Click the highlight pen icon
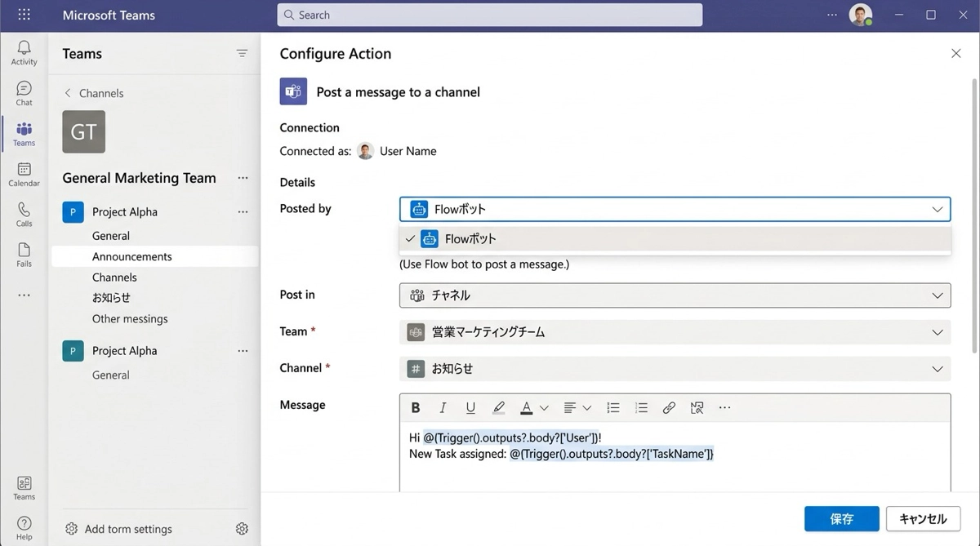The height and width of the screenshot is (546, 980). point(498,408)
